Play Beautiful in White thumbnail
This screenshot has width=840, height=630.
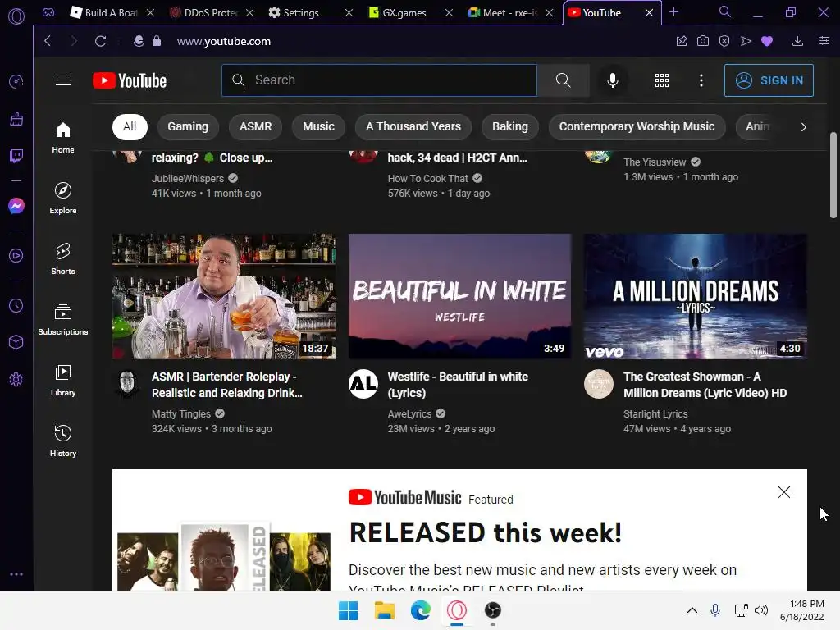tap(459, 296)
